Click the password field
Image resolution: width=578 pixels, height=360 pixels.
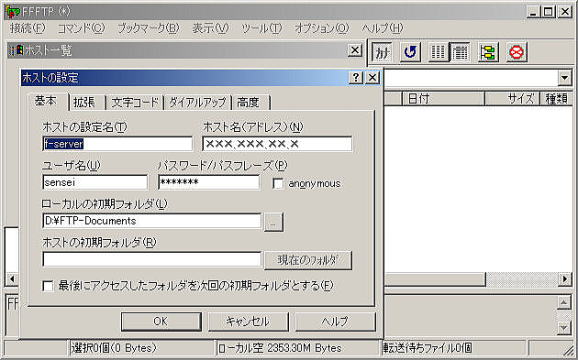209,182
